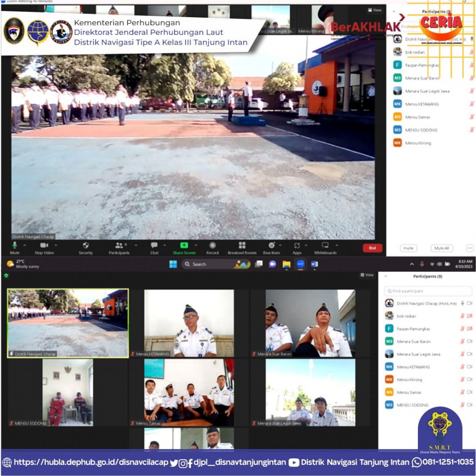Click the Mute All button

coord(442,248)
